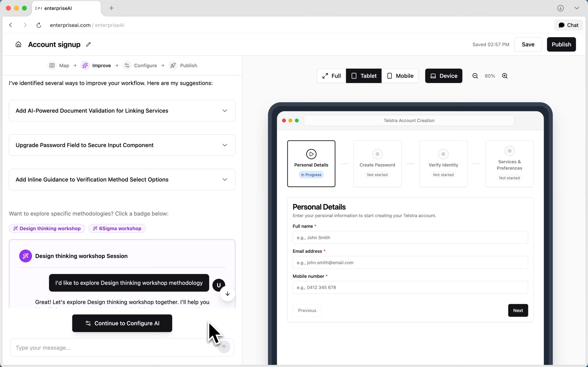588x367 pixels.
Task: Go back with the browser back arrow
Action: (11, 25)
